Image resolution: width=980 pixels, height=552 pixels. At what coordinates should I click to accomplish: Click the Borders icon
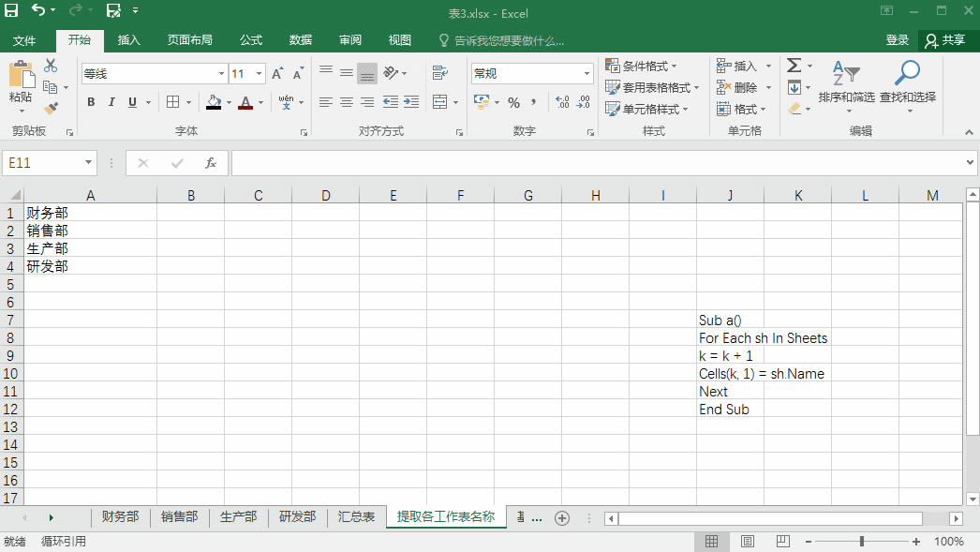coord(173,102)
